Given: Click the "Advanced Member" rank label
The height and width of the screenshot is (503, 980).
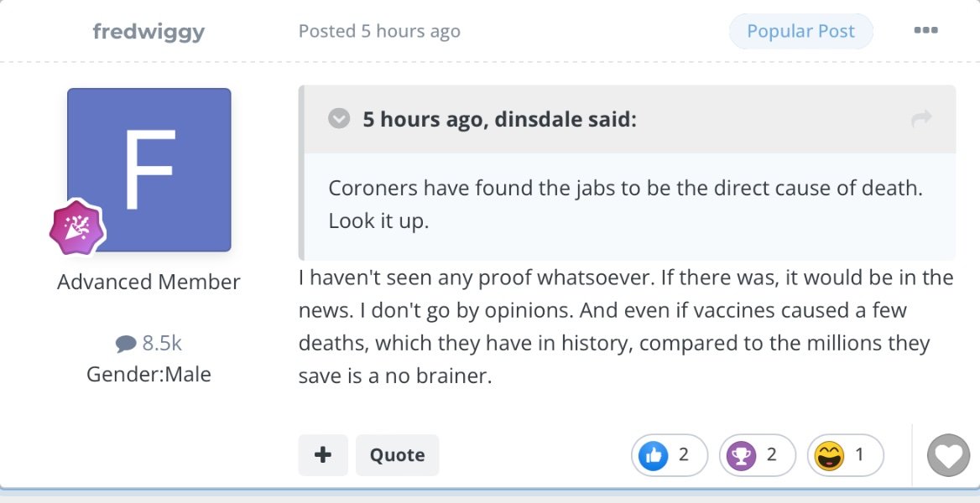Looking at the screenshot, I should click(149, 282).
